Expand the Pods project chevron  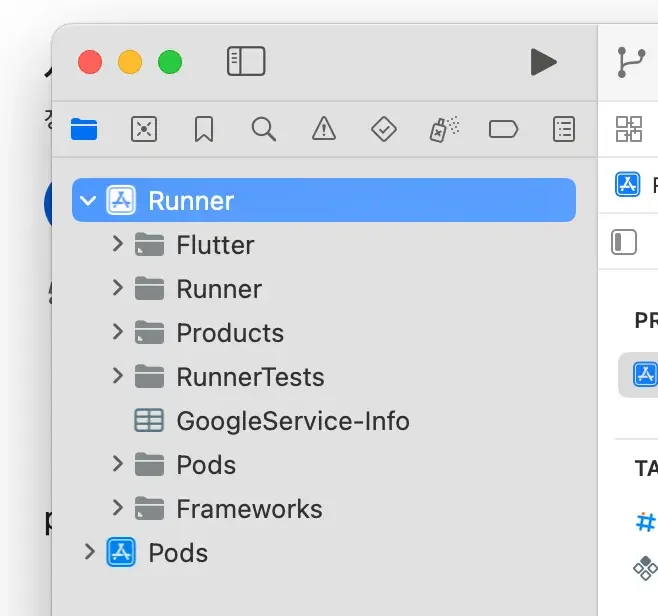(x=89, y=552)
